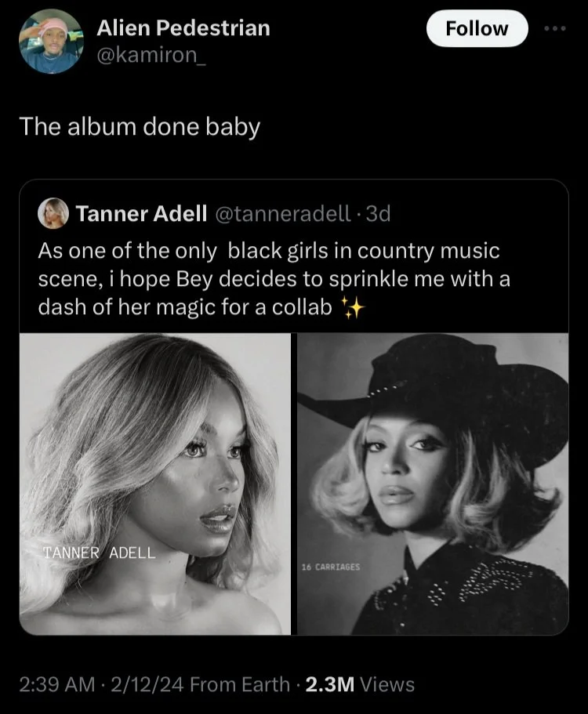Click Alien Pedestrian's profile avatar
The height and width of the screenshot is (714, 588).
click(x=51, y=41)
